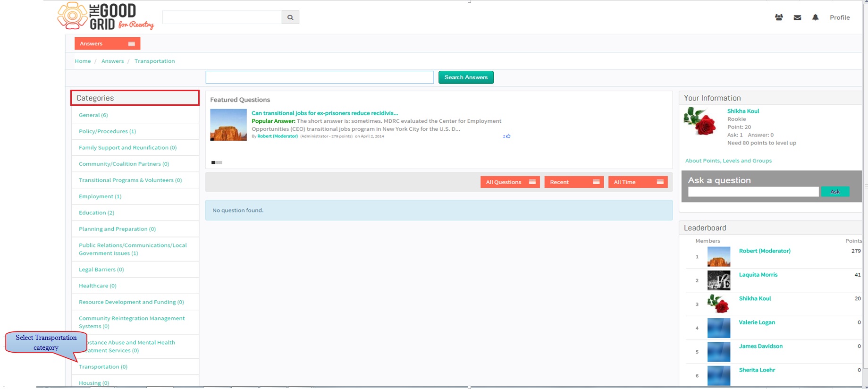Open the Profile menu

tap(840, 17)
